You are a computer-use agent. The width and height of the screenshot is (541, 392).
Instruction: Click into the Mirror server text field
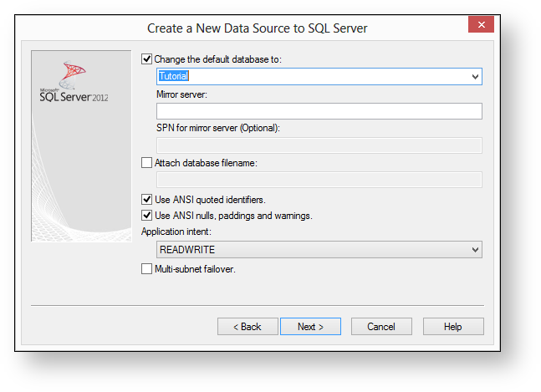(x=319, y=111)
